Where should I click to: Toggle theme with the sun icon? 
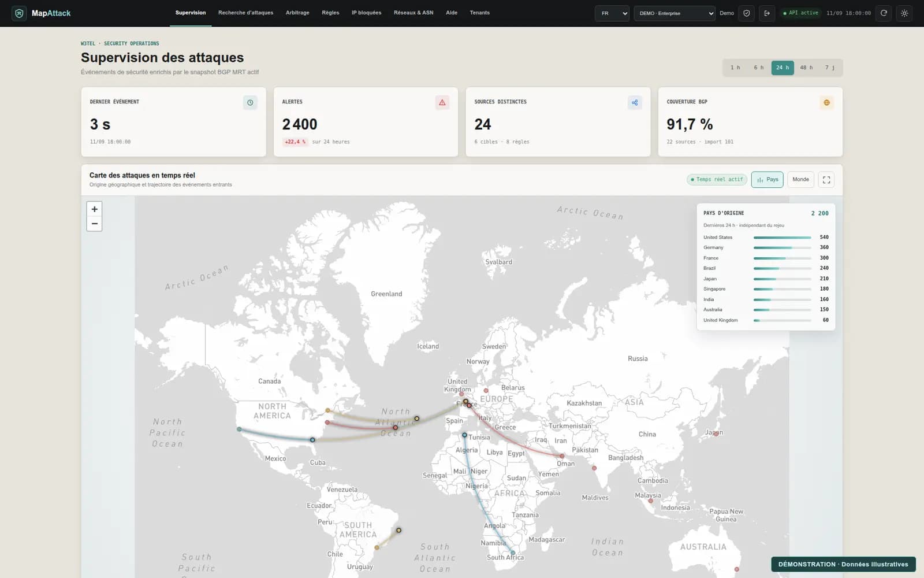pyautogui.click(x=904, y=13)
